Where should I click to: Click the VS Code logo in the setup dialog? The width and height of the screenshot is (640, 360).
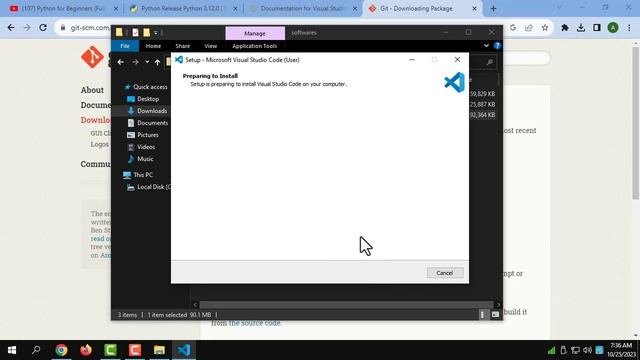coord(454,82)
